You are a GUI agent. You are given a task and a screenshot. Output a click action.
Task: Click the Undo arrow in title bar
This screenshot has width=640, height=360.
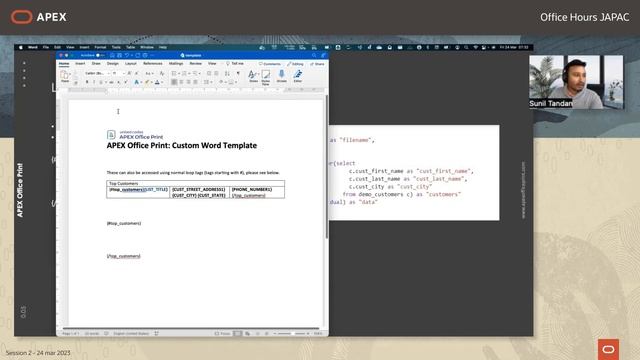click(127, 55)
